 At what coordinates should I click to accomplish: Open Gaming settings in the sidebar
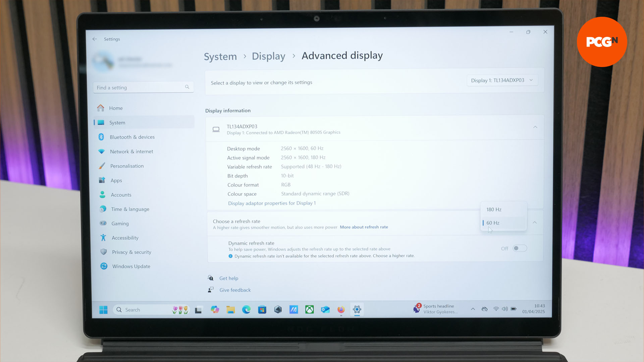click(x=120, y=223)
